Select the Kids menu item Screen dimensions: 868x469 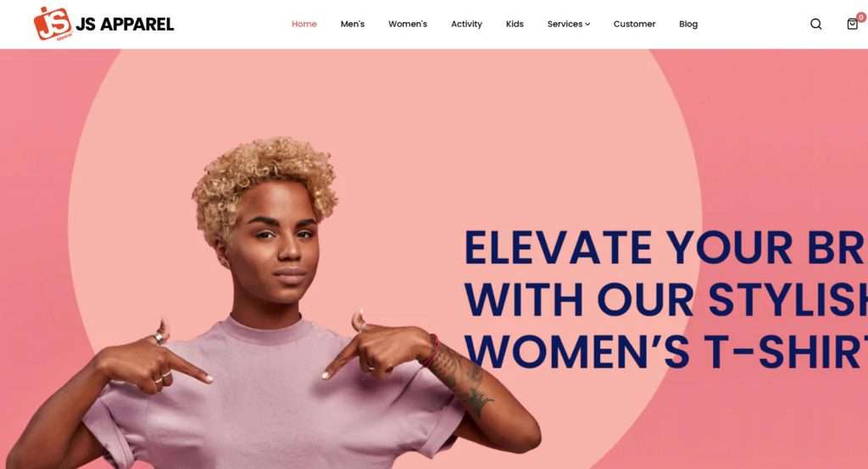tap(515, 24)
